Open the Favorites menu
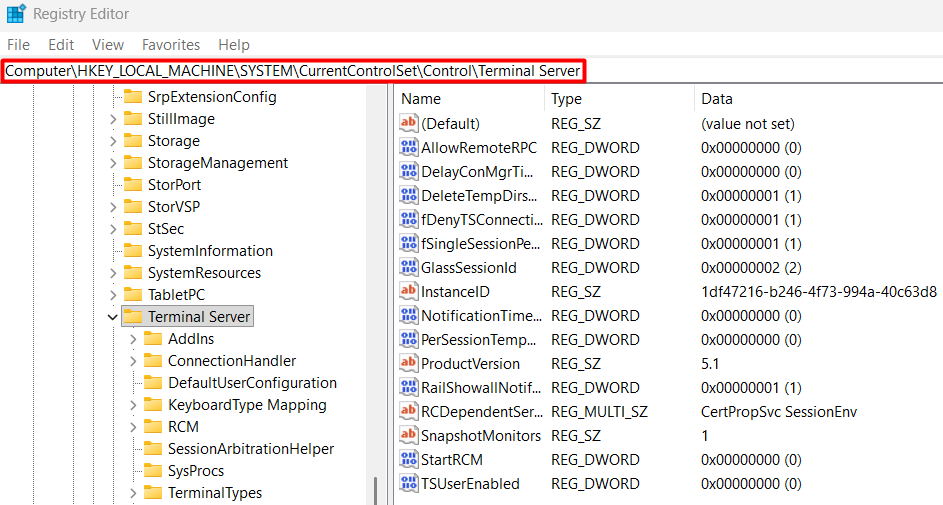The image size is (943, 505). point(170,45)
